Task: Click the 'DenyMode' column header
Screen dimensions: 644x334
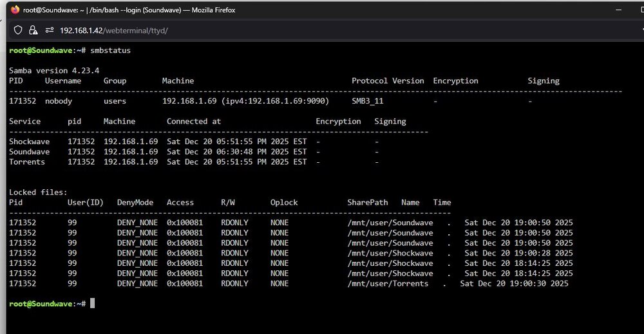Action: pos(135,202)
